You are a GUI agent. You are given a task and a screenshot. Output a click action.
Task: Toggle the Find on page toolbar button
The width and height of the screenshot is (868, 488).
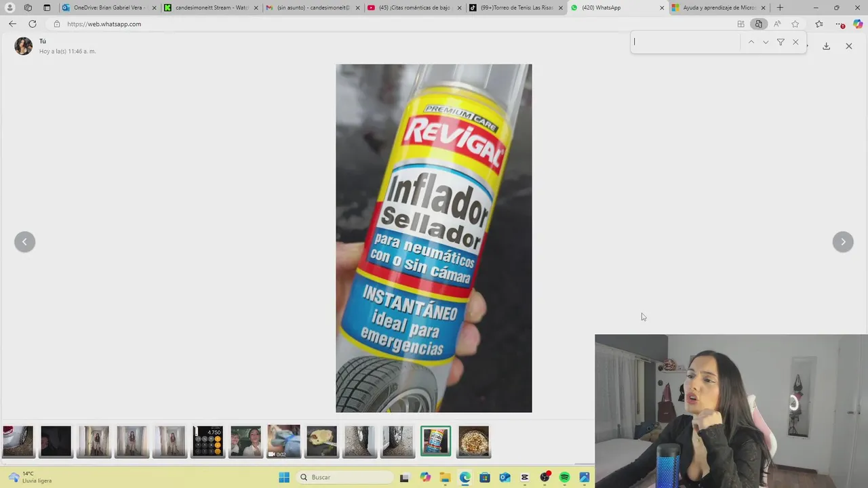(758, 24)
